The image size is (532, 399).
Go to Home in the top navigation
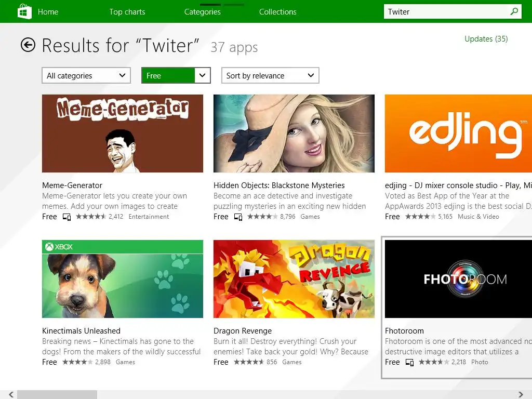pos(48,12)
